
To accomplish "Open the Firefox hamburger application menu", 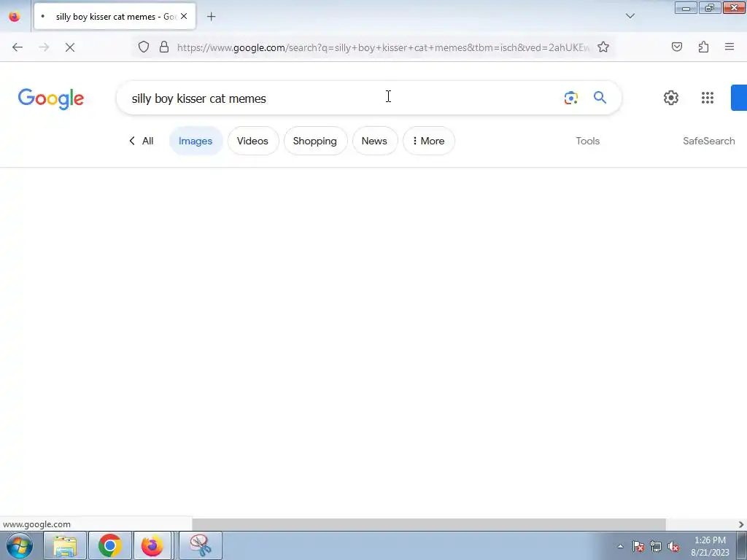I will [x=729, y=47].
